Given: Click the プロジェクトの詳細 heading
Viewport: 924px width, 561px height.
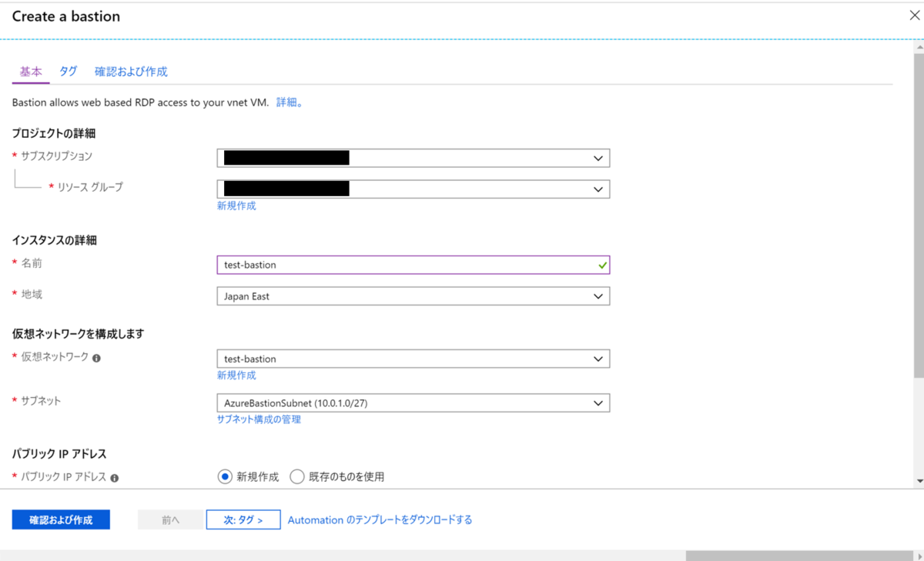Looking at the screenshot, I should pos(54,133).
